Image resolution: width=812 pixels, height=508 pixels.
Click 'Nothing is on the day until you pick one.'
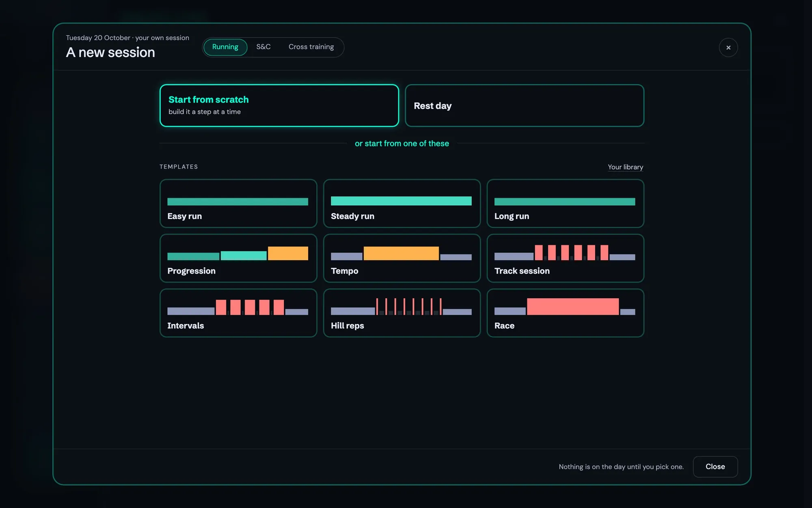click(621, 467)
